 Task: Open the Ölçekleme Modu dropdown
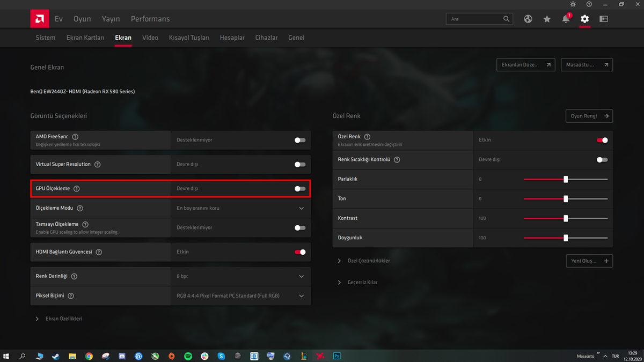302,208
